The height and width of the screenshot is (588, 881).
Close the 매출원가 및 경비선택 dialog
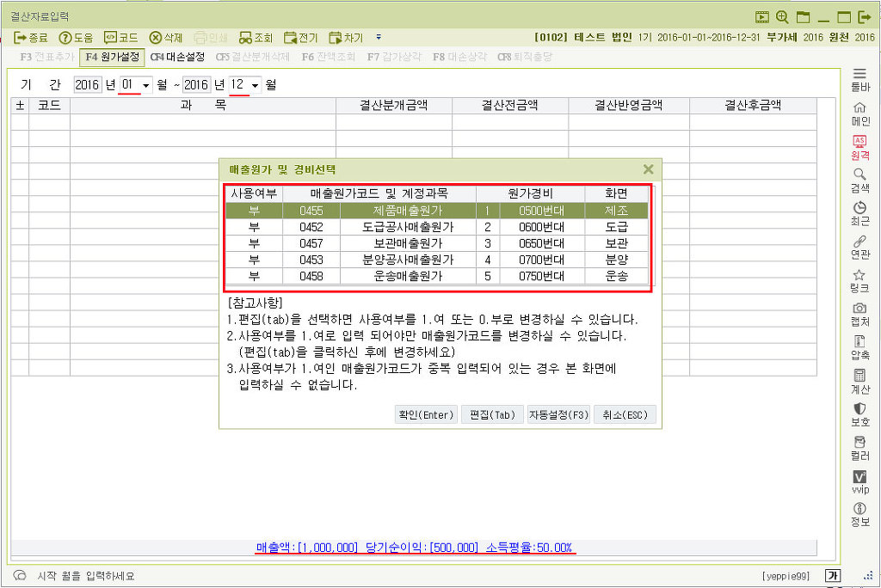pos(648,169)
